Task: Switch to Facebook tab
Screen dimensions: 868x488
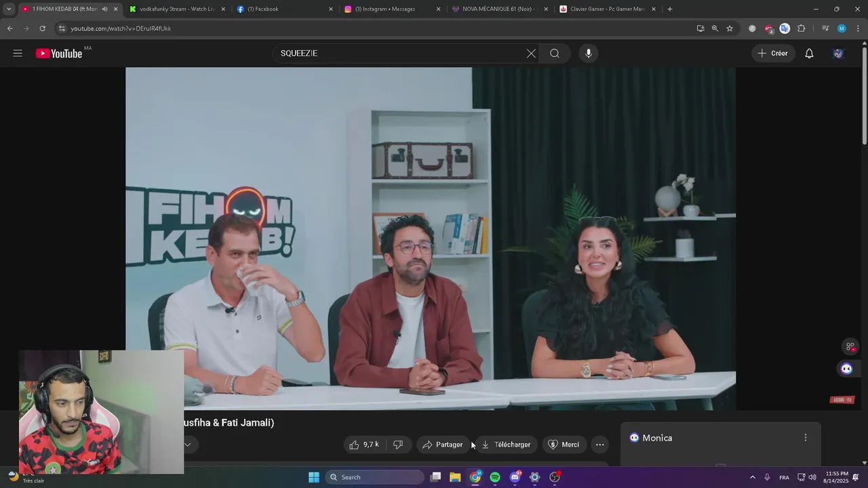Action: click(285, 9)
